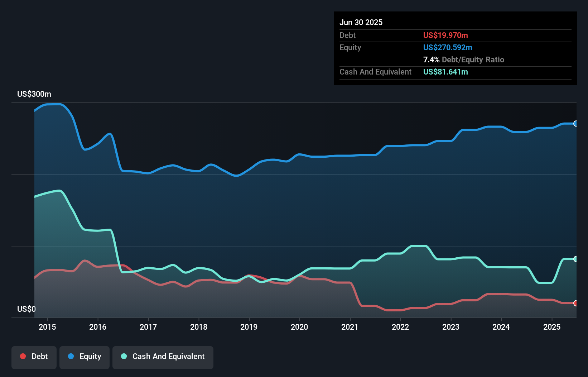The image size is (588, 377).
Task: Click the Cash value US$81.641m in tooltip
Action: 445,72
